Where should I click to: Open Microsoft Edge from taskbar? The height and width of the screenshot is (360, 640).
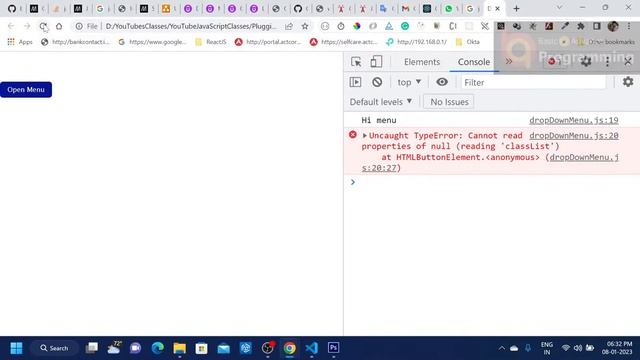158,348
